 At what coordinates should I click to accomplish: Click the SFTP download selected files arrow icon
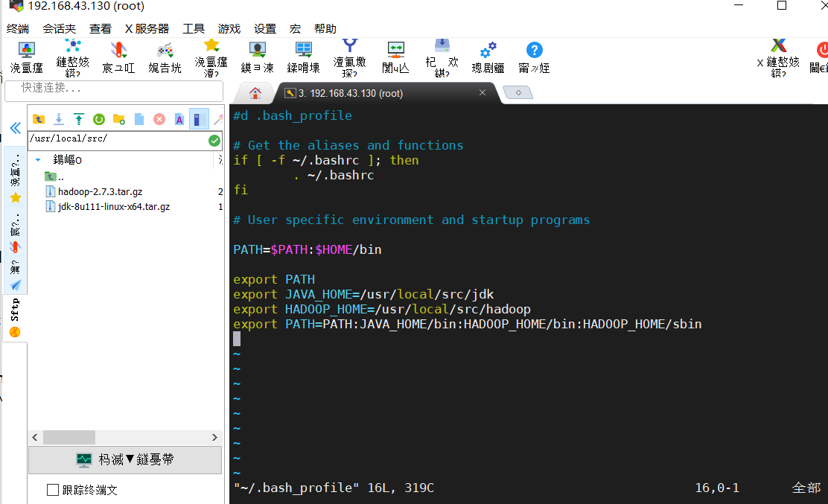pyautogui.click(x=59, y=119)
